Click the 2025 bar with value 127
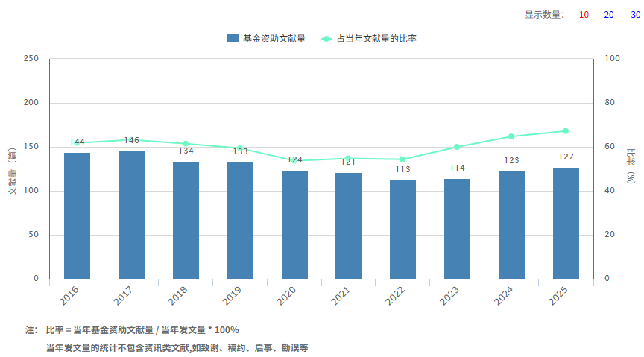The height and width of the screenshot is (357, 644). point(566,224)
